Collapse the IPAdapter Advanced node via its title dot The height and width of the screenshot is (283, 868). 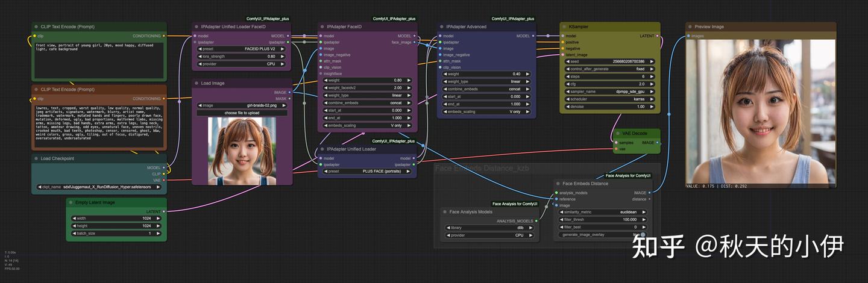coord(441,26)
